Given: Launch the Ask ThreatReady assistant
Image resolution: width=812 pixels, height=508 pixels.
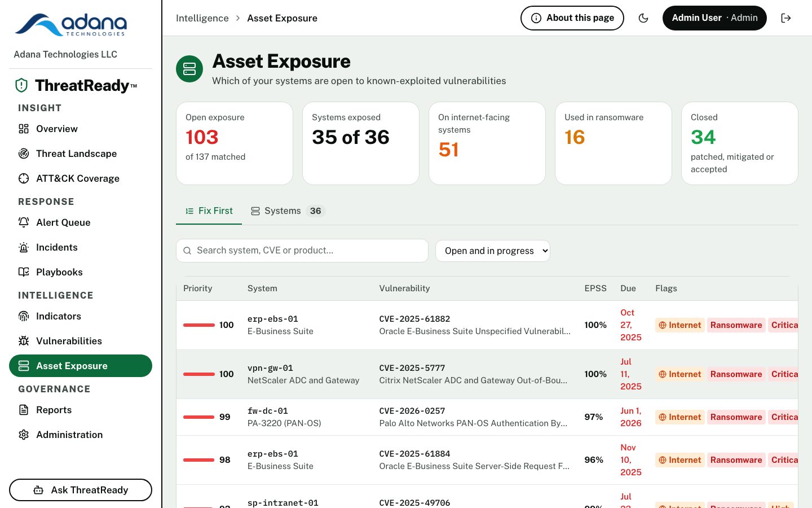Looking at the screenshot, I should click(81, 490).
